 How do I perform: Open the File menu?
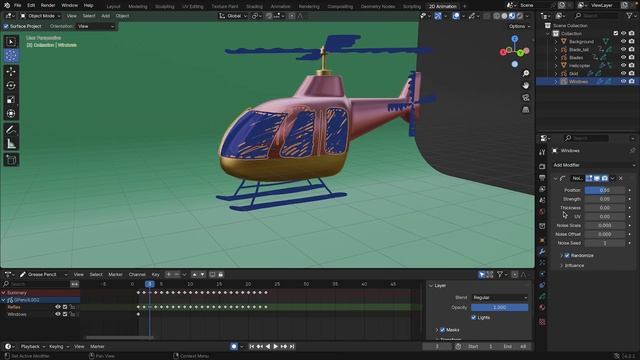click(x=18, y=6)
